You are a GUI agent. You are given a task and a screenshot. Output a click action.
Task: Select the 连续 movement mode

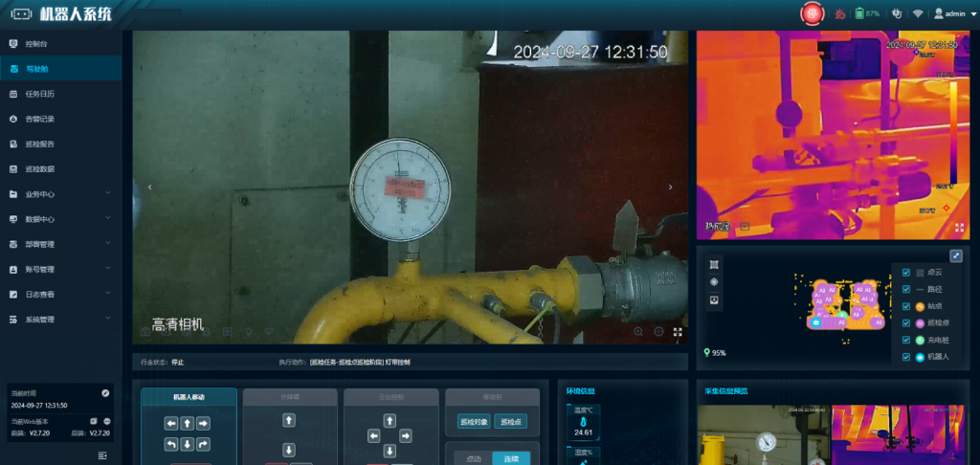pos(510,457)
